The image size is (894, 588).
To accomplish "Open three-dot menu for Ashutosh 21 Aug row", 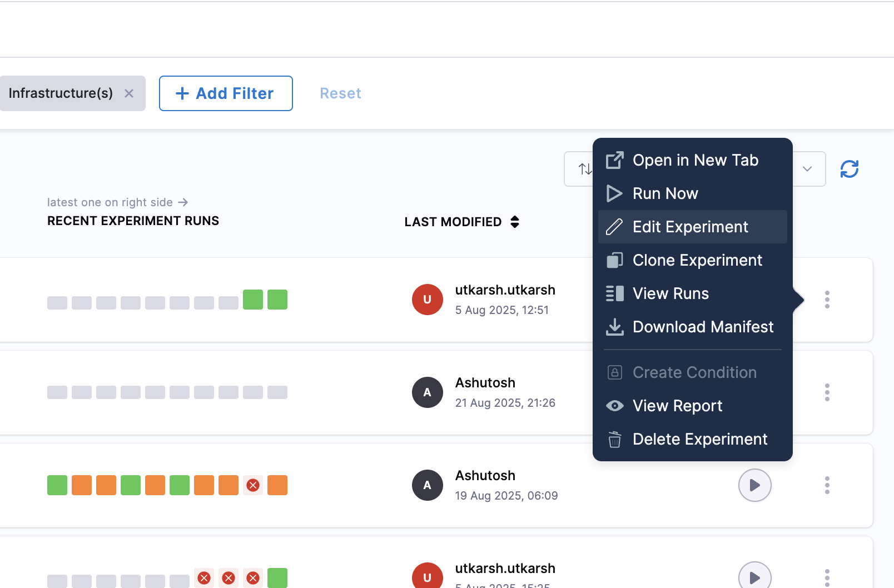I will click(x=827, y=392).
